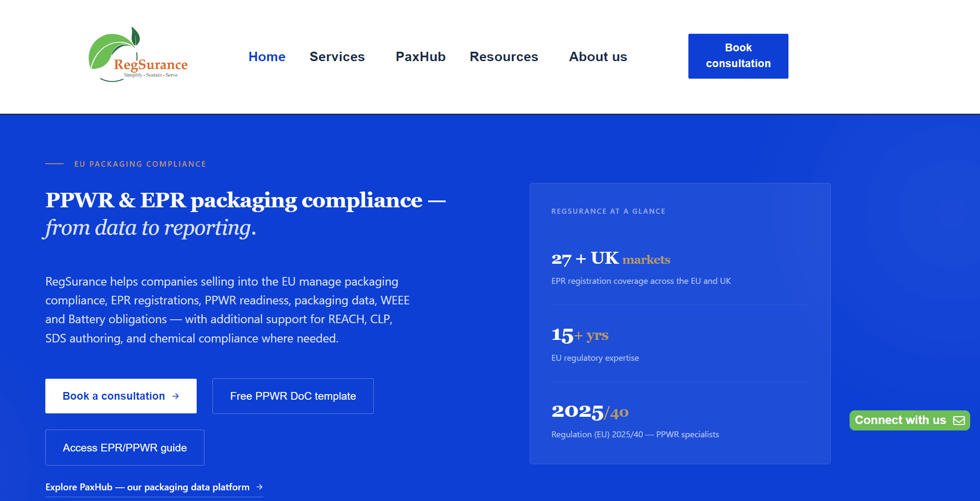
Task: Open the Home menu item
Action: 267,56
